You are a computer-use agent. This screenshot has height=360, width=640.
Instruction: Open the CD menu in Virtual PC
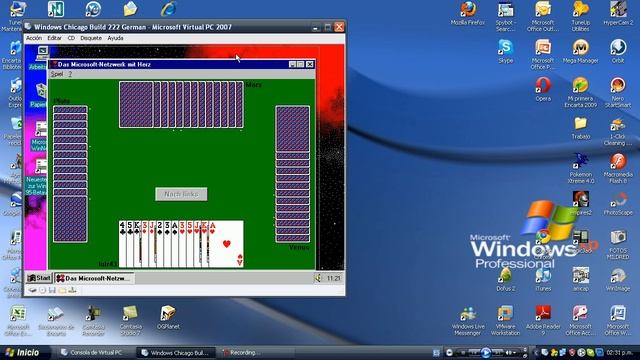tap(71, 38)
